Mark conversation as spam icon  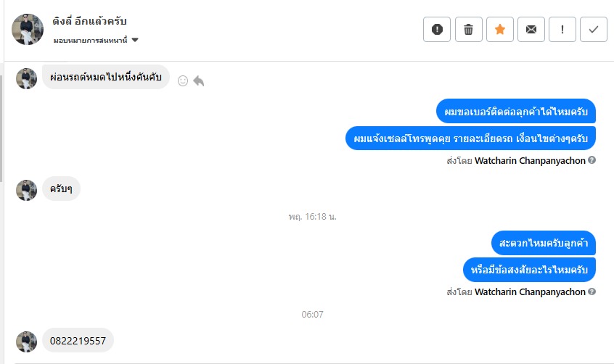[437, 29]
